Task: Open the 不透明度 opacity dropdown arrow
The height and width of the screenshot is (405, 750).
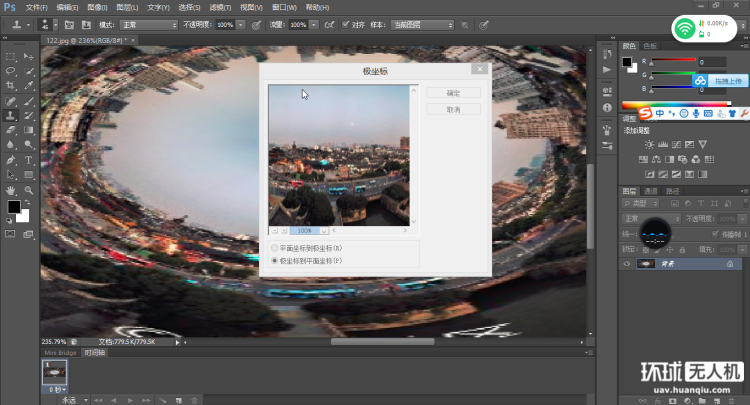Action: point(242,24)
